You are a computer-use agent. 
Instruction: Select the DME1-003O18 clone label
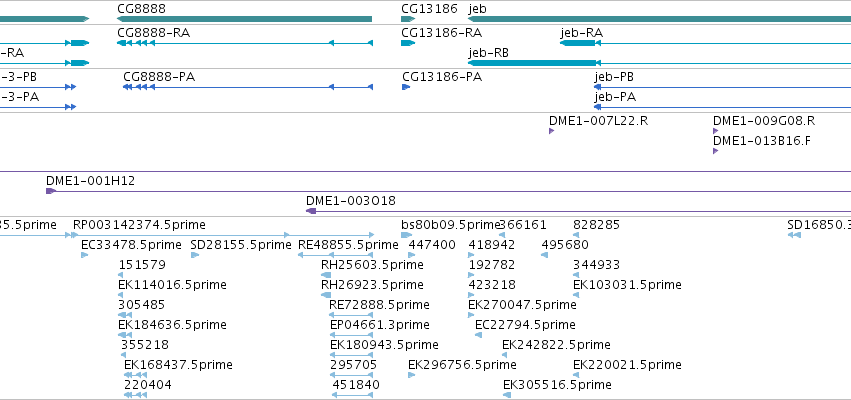(351, 201)
